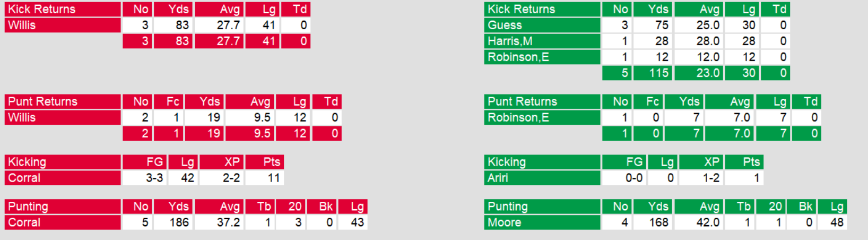Click Willis under red Punt Returns

(x=63, y=117)
